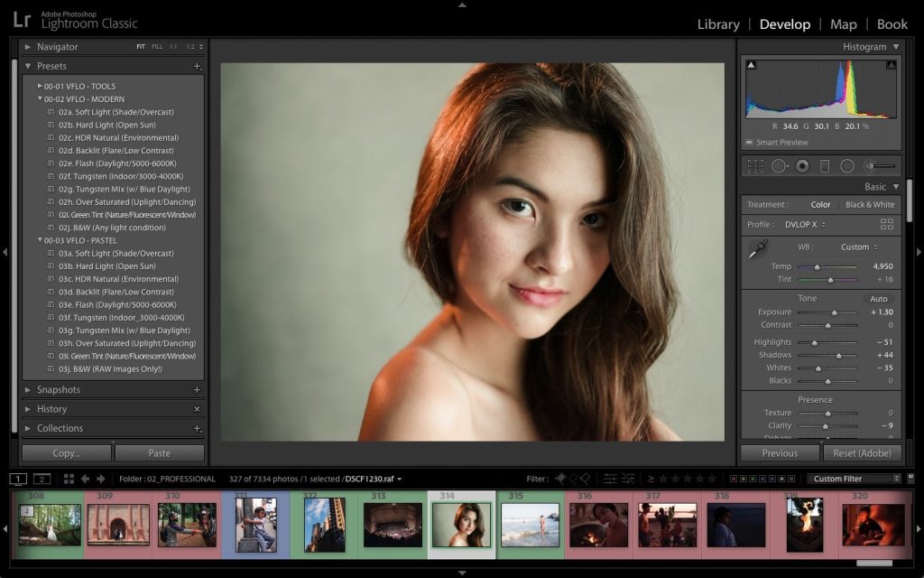
Task: Switch filmstrip to grid view icon
Action: (x=68, y=479)
